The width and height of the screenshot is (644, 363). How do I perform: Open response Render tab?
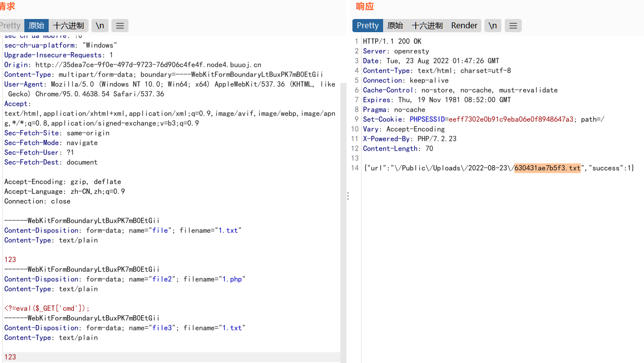tap(464, 26)
